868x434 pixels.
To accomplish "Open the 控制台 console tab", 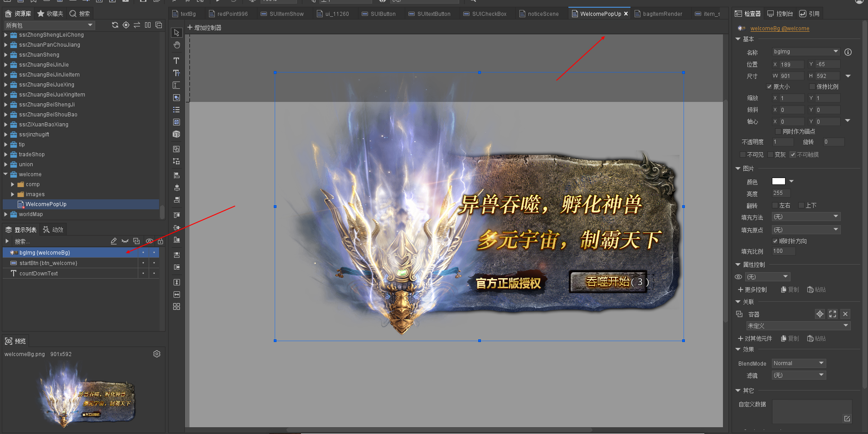I will click(x=780, y=14).
